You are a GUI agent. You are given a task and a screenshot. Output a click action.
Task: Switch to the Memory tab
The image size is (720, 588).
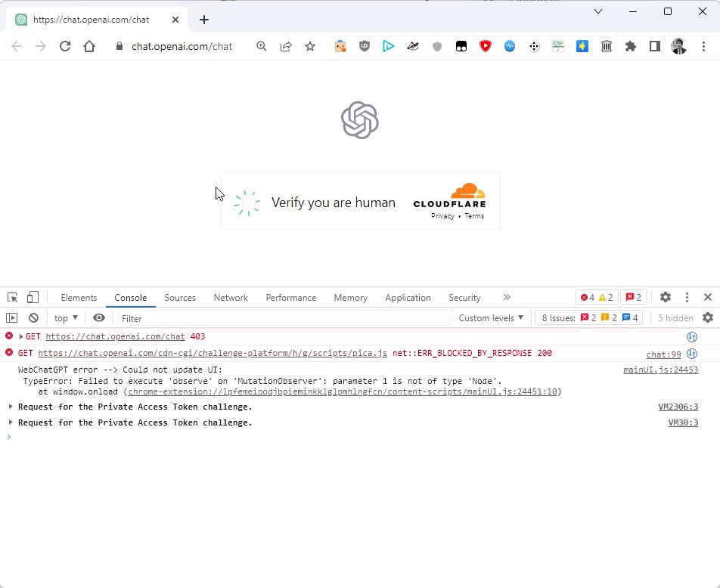350,298
